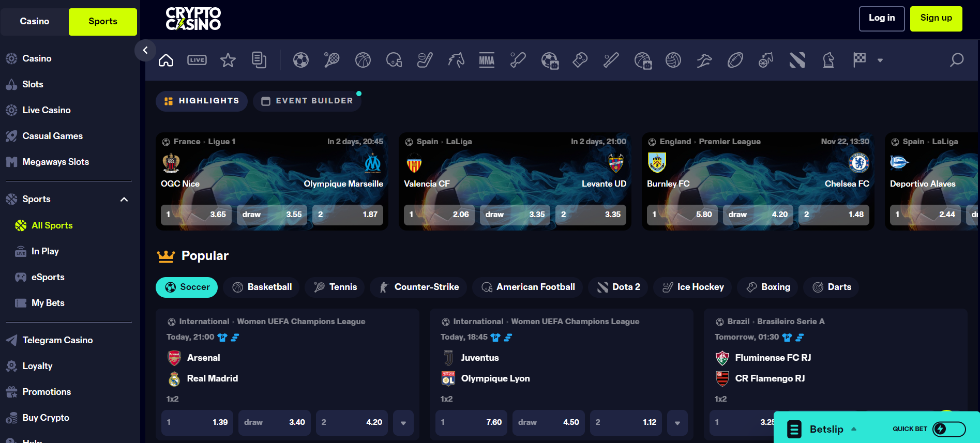980x443 pixels.
Task: Select the soccer ball sport icon
Action: click(x=301, y=60)
